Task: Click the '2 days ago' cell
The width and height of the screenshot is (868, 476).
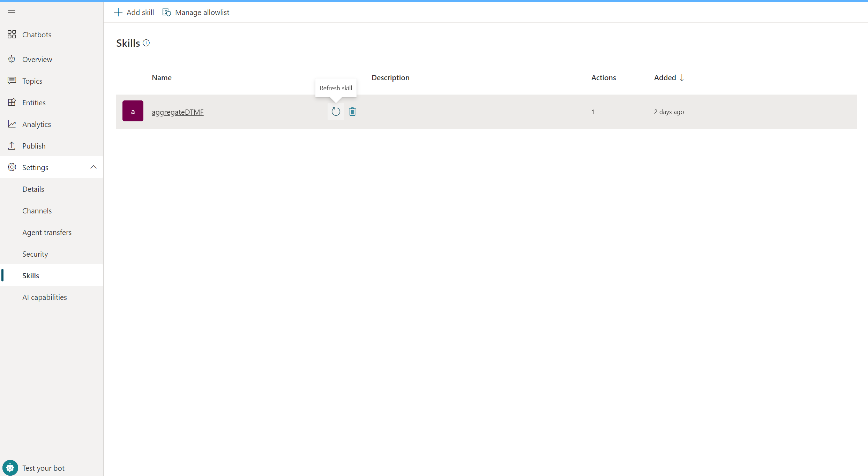Action: 669,112
